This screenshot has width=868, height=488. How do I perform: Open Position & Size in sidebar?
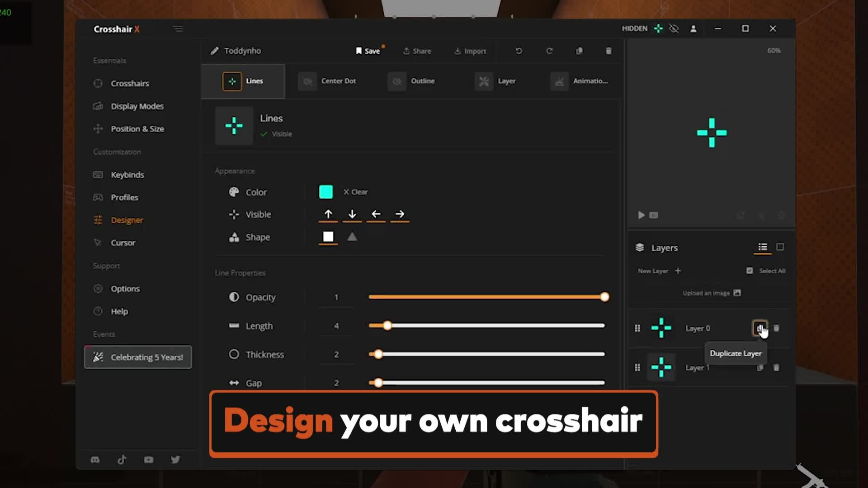point(137,129)
